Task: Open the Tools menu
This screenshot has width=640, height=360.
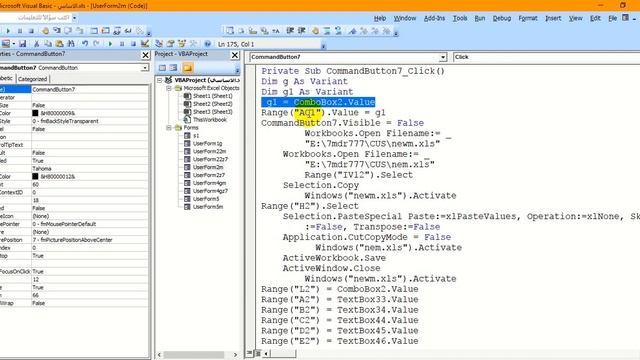Action: click(460, 18)
